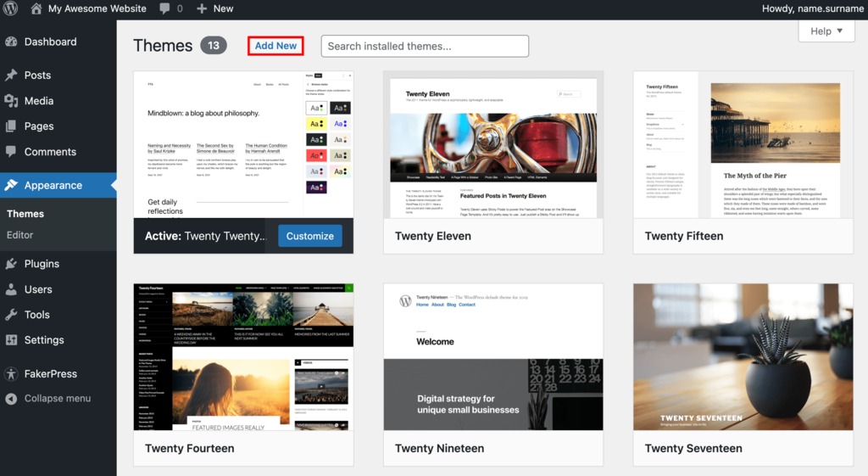Select the Twenty Seventeen theme thumbnail

[x=743, y=356]
